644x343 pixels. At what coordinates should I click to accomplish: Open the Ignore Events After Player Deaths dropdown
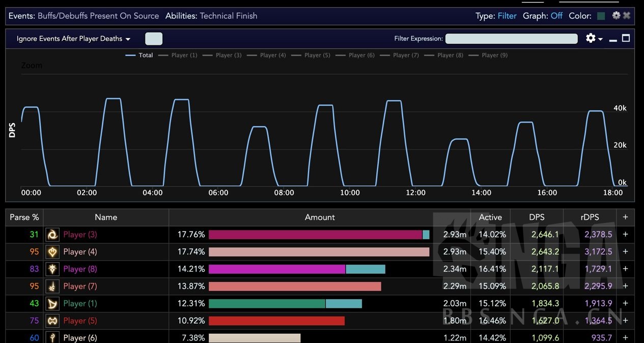point(128,39)
